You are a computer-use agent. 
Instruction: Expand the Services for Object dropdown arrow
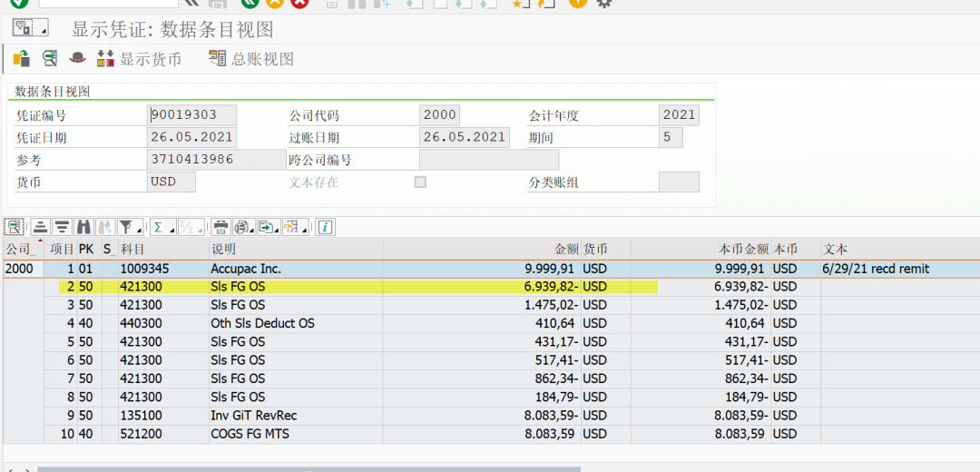44,31
